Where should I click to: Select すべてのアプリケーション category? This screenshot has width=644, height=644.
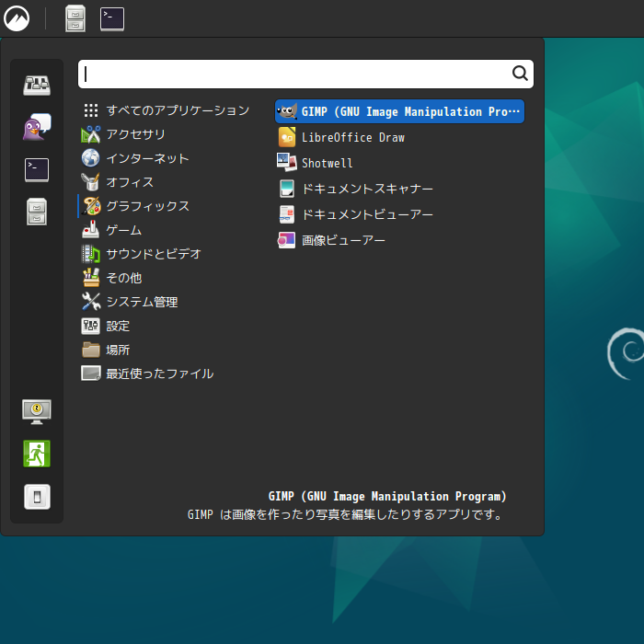click(x=177, y=110)
